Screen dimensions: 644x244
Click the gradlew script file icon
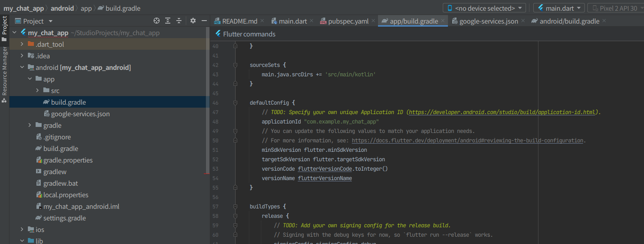click(x=39, y=172)
